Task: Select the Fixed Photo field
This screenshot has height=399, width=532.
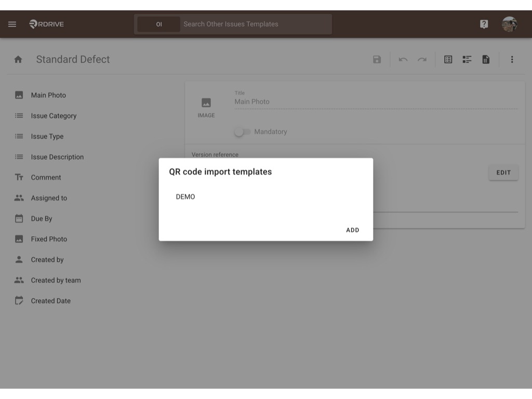Action: (49, 239)
